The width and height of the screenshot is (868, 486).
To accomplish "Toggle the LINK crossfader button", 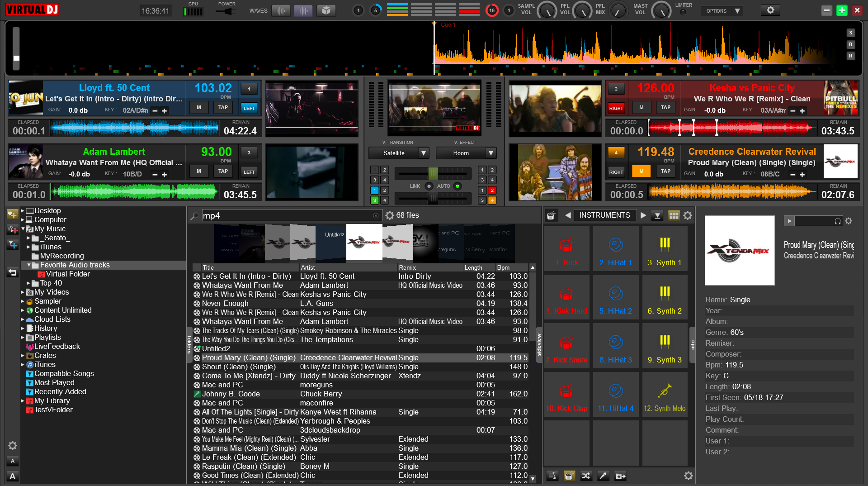I will tap(429, 186).
